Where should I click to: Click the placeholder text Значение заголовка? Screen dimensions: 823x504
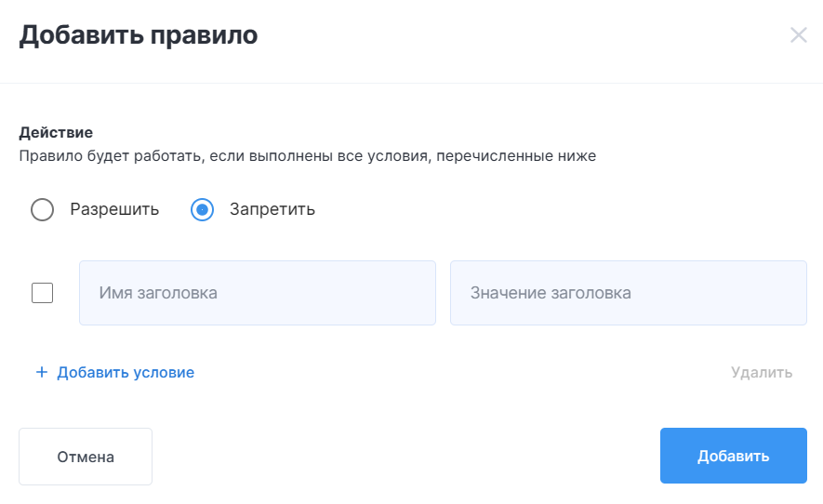[x=551, y=293]
